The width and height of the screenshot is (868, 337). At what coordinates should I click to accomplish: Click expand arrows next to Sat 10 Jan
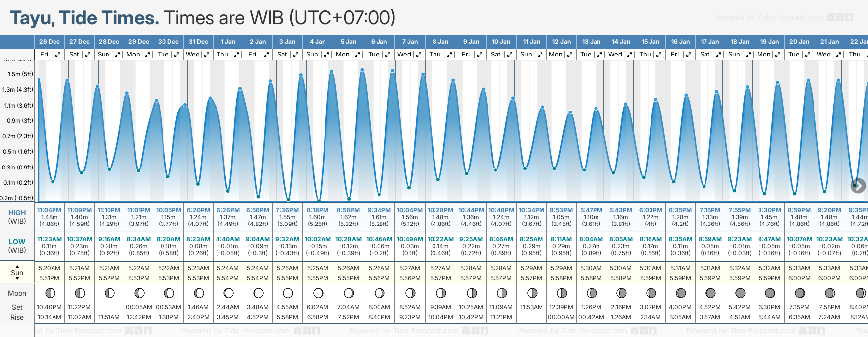click(509, 55)
